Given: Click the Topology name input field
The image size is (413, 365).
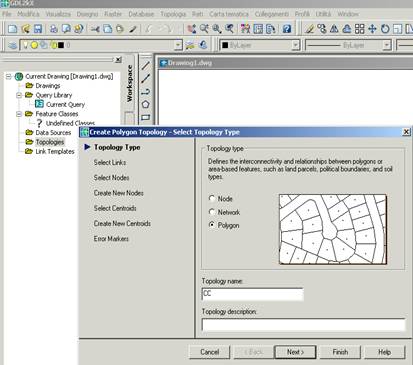Looking at the screenshot, I should coord(253,294).
